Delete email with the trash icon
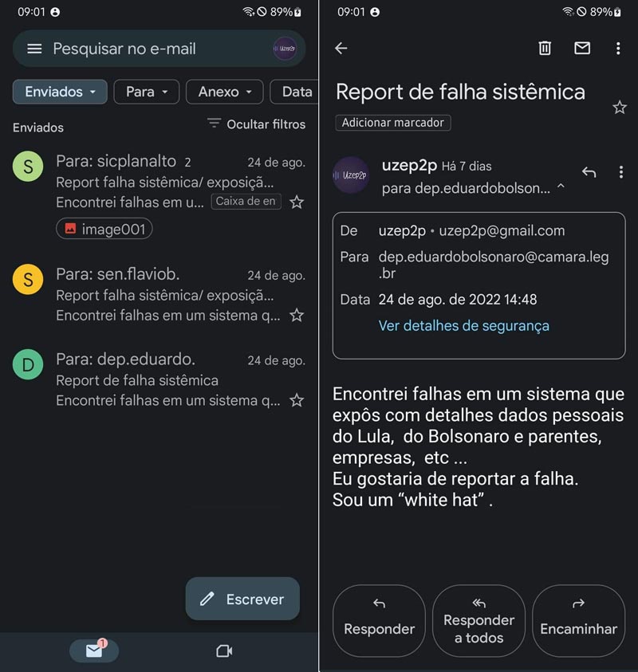This screenshot has width=638, height=672. [545, 49]
